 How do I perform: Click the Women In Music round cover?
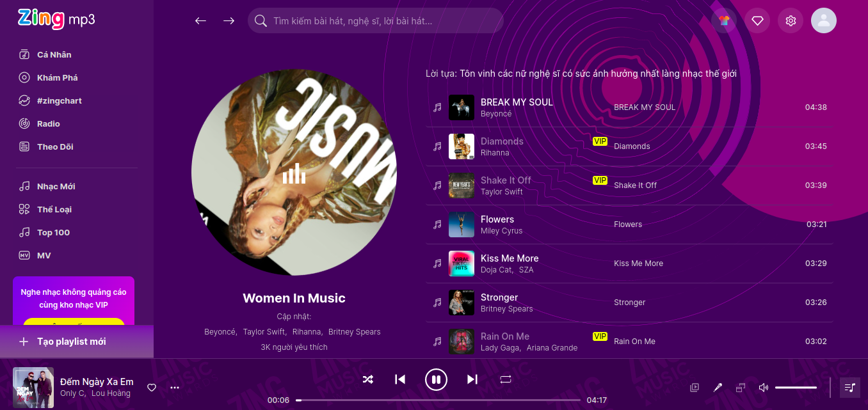294,173
